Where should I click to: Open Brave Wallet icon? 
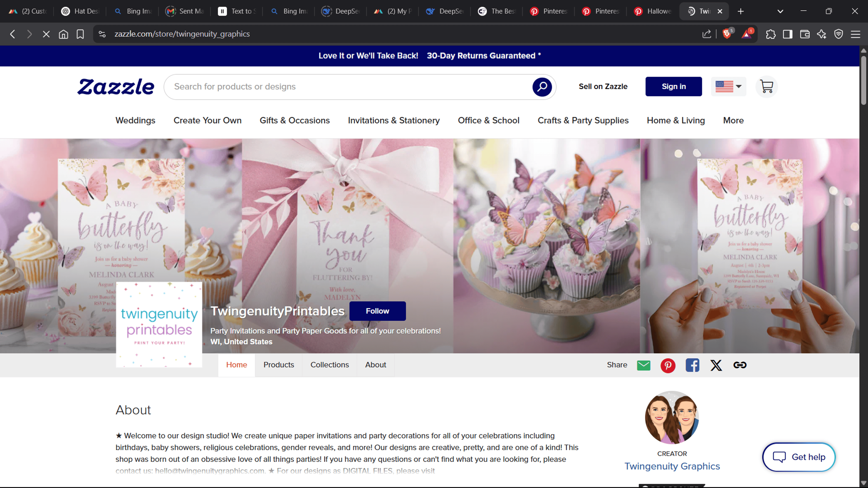(x=805, y=34)
